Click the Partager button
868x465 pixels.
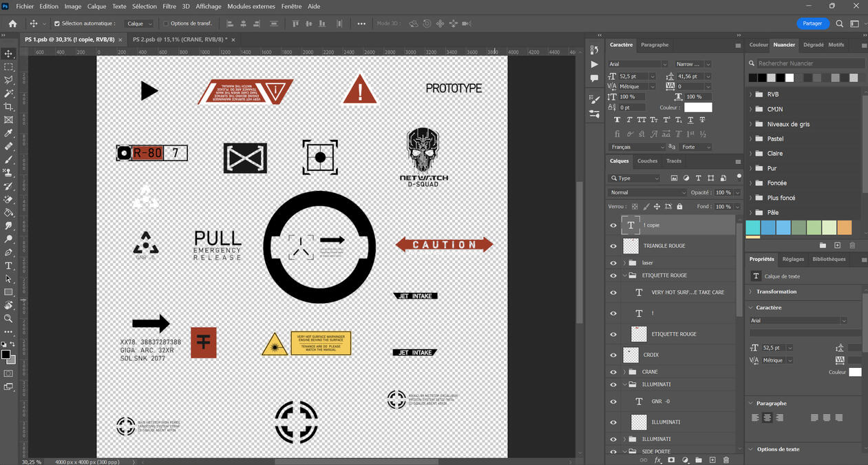click(x=812, y=23)
